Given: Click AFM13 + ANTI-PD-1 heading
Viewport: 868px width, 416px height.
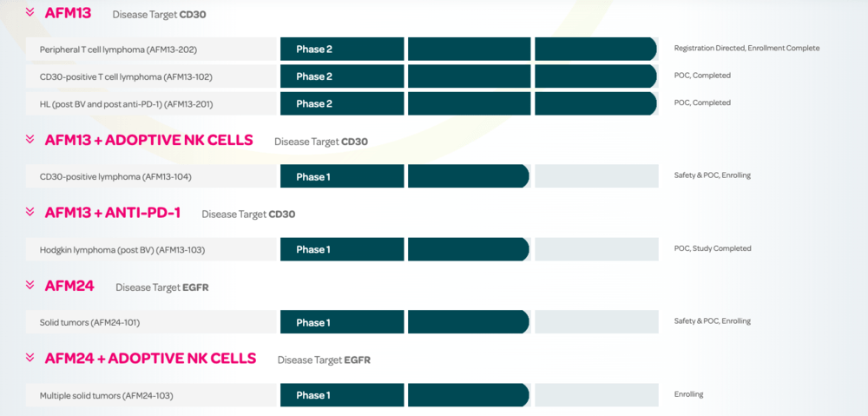Looking at the screenshot, I should pyautogui.click(x=112, y=214).
